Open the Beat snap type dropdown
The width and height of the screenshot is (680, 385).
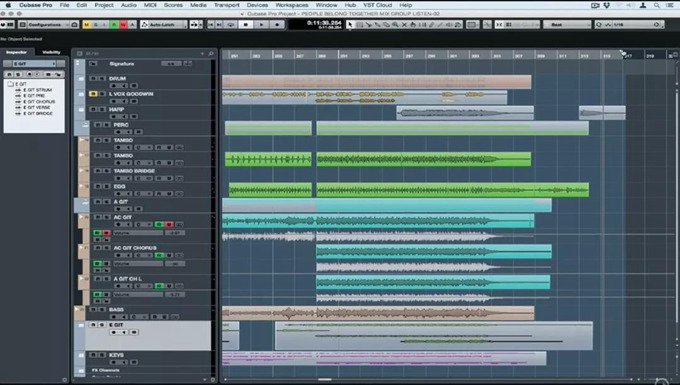(567, 25)
